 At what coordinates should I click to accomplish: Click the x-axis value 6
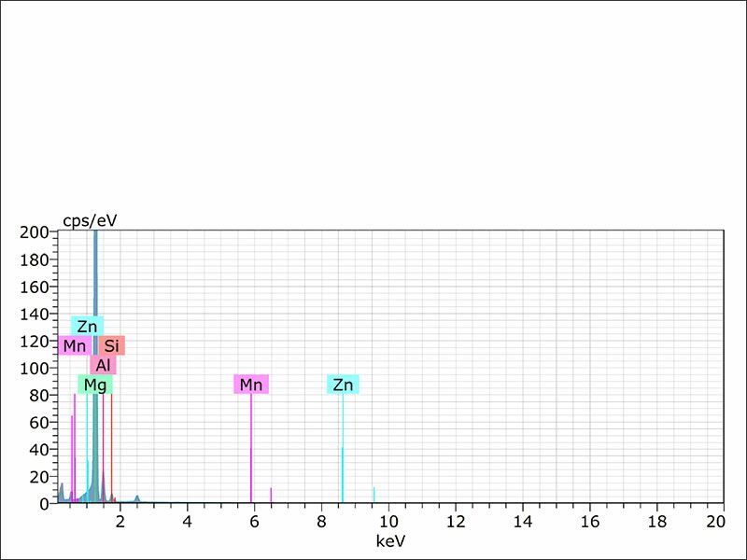click(254, 522)
